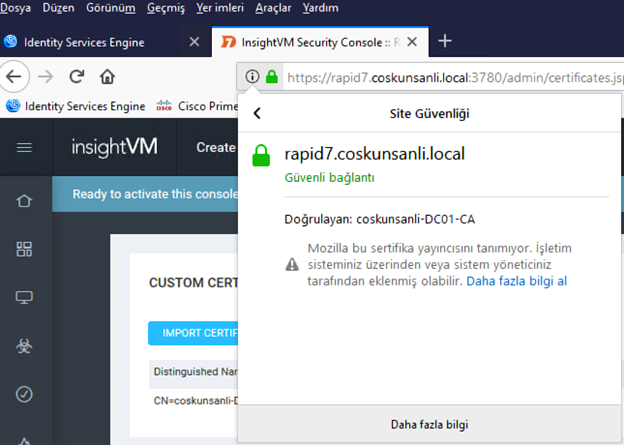The image size is (624, 445).
Task: Open Identity Services Engine bookmark
Action: (x=76, y=106)
